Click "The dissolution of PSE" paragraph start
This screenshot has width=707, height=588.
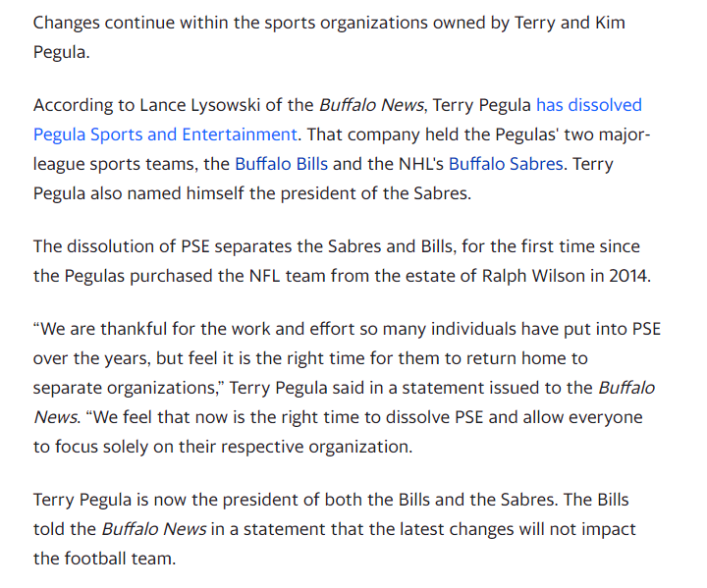pyautogui.click(x=122, y=246)
